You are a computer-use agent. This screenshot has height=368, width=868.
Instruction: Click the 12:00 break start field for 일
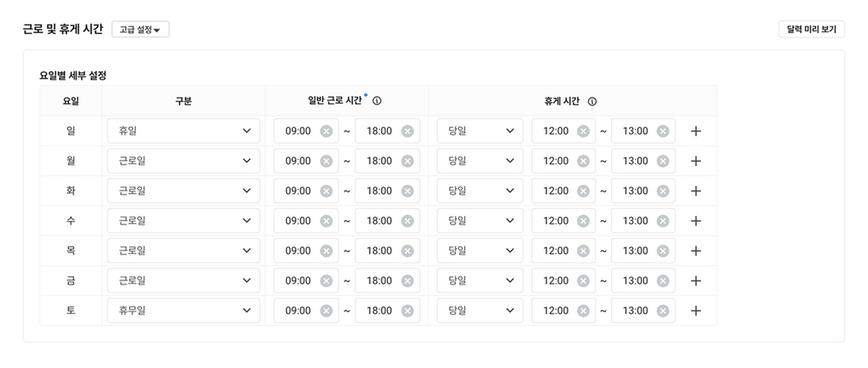point(563,131)
